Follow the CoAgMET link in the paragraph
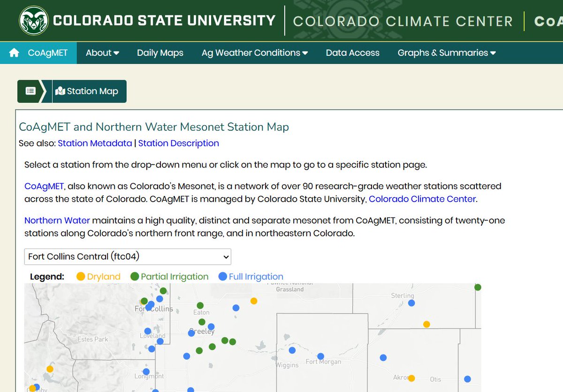 click(44, 186)
